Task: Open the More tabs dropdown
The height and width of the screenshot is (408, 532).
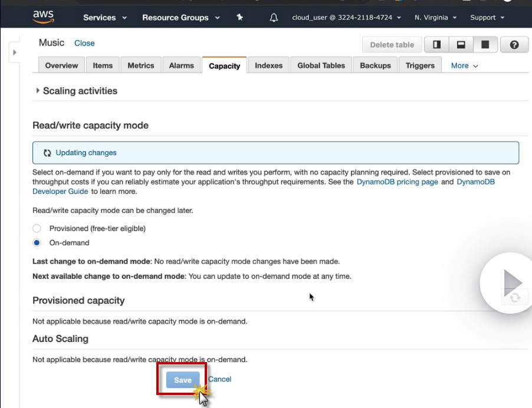Action: click(x=464, y=66)
